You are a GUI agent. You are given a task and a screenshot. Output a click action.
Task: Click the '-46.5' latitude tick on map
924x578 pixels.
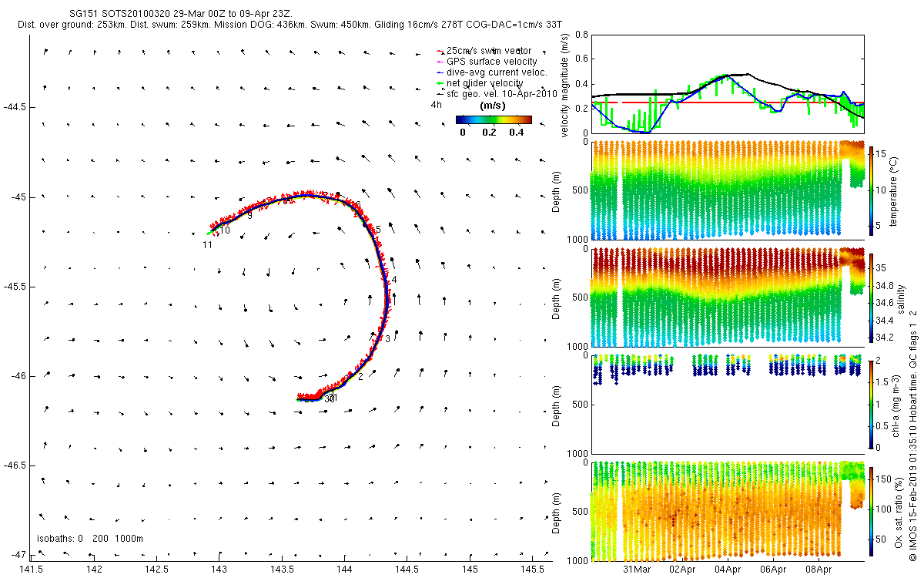15,465
